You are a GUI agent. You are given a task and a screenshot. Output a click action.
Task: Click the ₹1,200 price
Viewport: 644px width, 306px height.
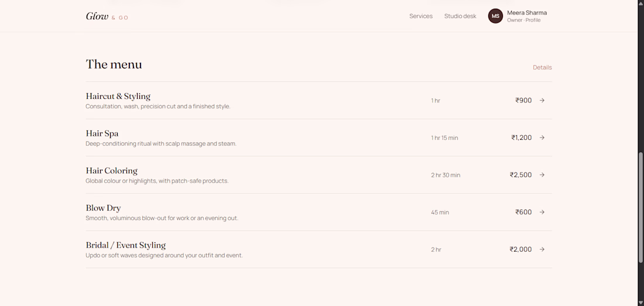pos(521,137)
